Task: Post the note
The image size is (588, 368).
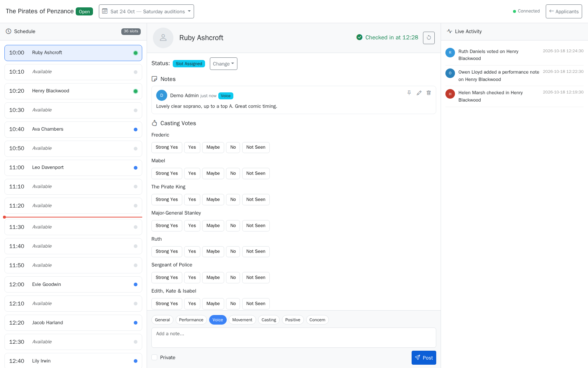Action: (x=424, y=358)
